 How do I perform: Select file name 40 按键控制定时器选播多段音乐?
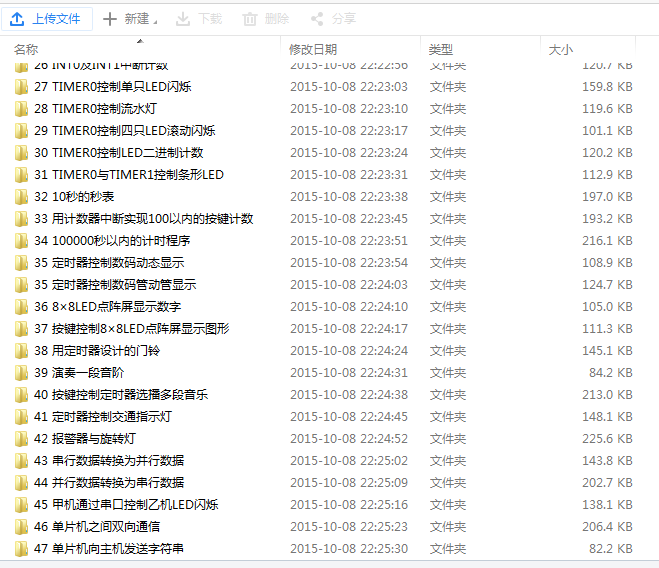tap(121, 394)
